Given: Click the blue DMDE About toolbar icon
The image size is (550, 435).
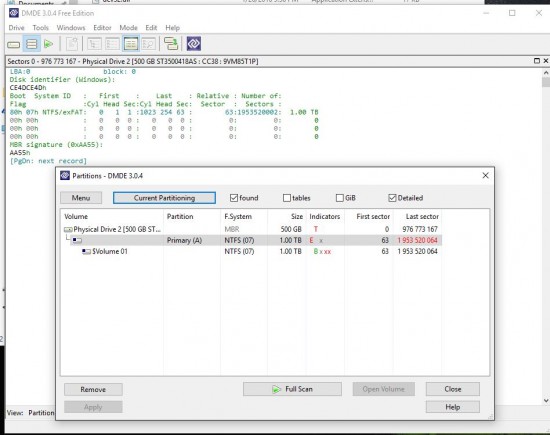Looking at the screenshot, I should (x=194, y=44).
